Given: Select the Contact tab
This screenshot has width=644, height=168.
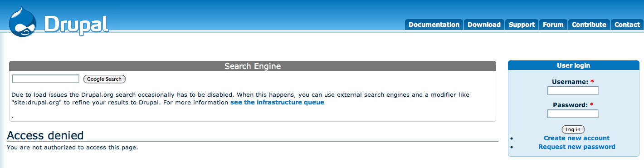Looking at the screenshot, I should [627, 25].
